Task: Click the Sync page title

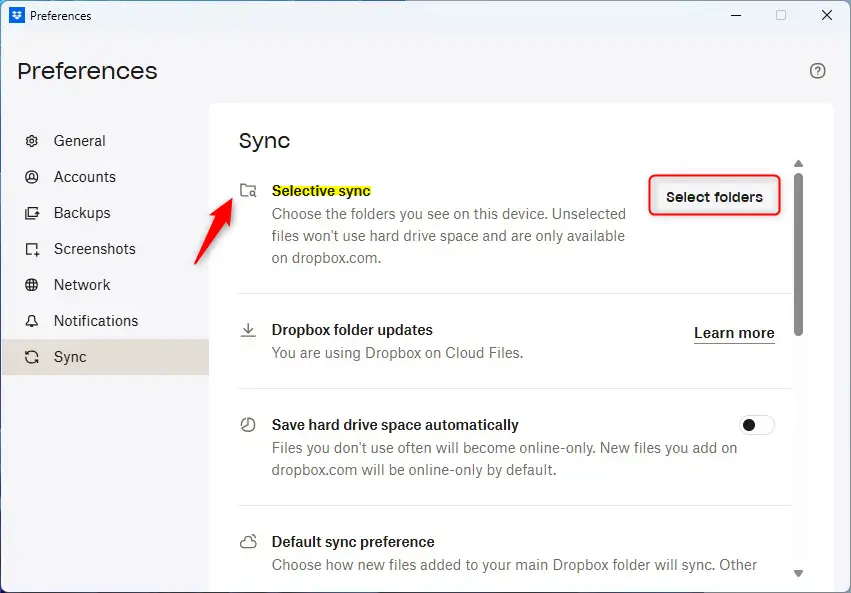Action: (264, 141)
